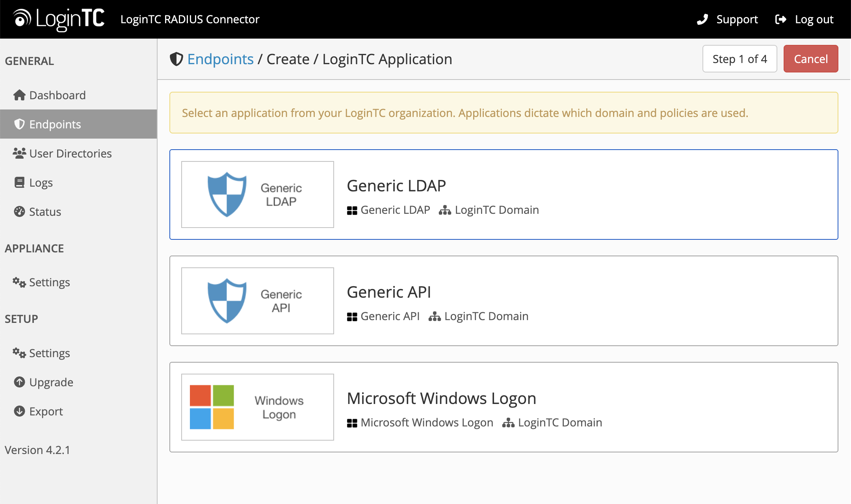Viewport: 851px width, 504px height.
Task: Click the Log out arrow icon
Action: pyautogui.click(x=780, y=19)
